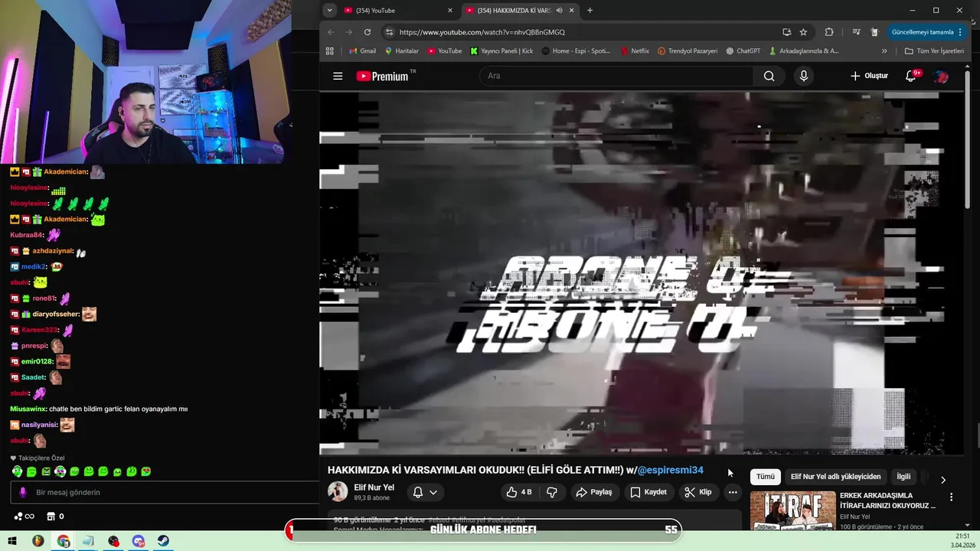The image size is (980, 551).
Task: Show next filter chips with the right arrow
Action: [943, 479]
